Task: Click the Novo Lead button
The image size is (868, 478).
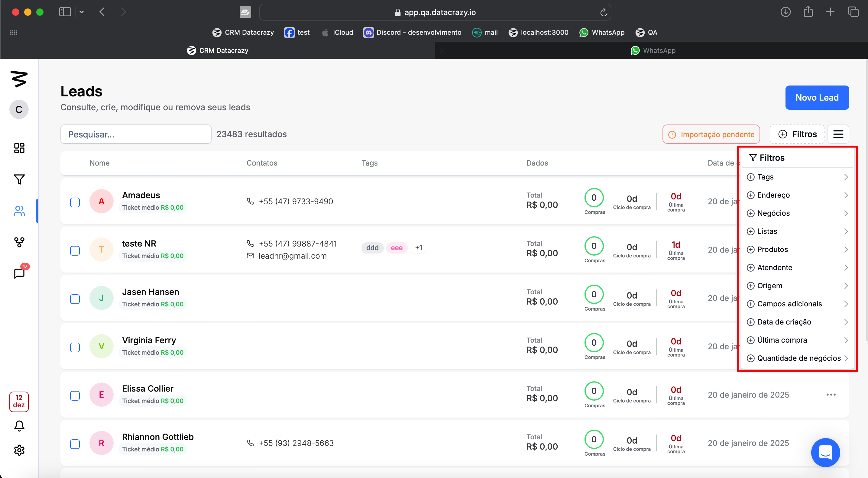Action: [x=817, y=98]
